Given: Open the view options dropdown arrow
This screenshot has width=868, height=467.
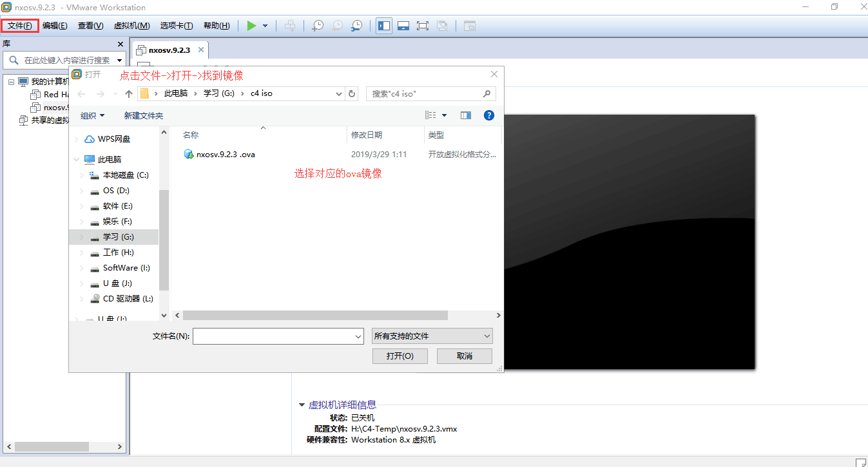Looking at the screenshot, I should pyautogui.click(x=445, y=115).
